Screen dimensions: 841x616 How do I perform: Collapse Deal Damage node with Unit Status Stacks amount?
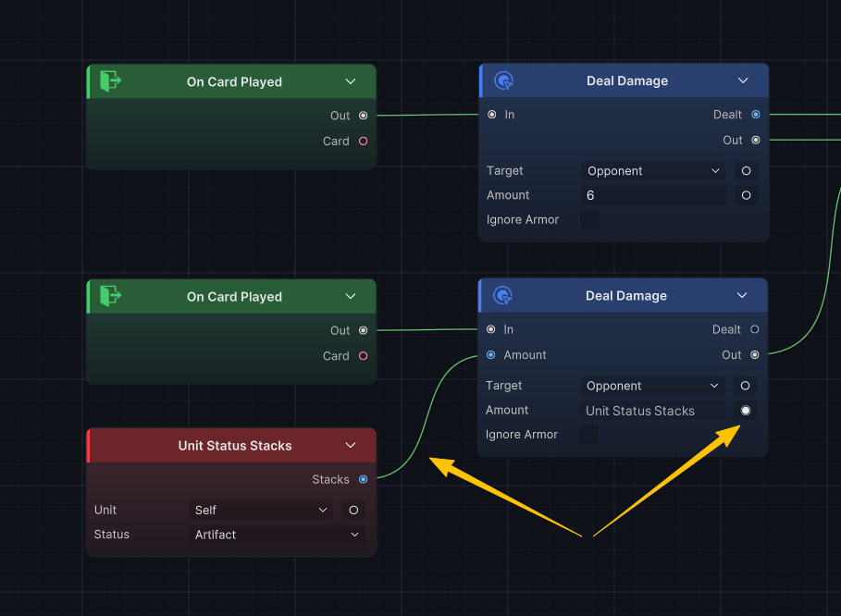[x=742, y=295]
